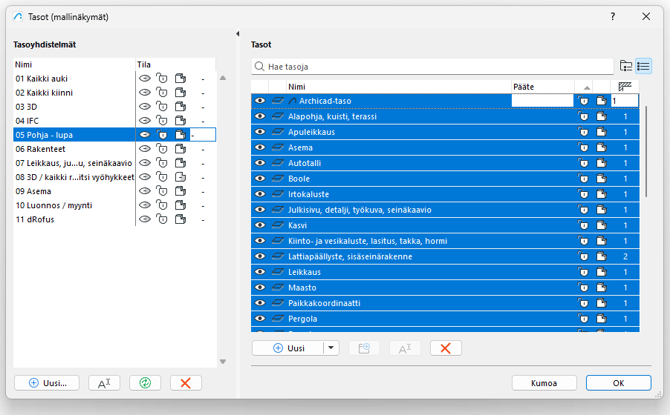The width and height of the screenshot is (670, 415).
Task: Sort layers by the Pääte column header
Action: coord(540,87)
